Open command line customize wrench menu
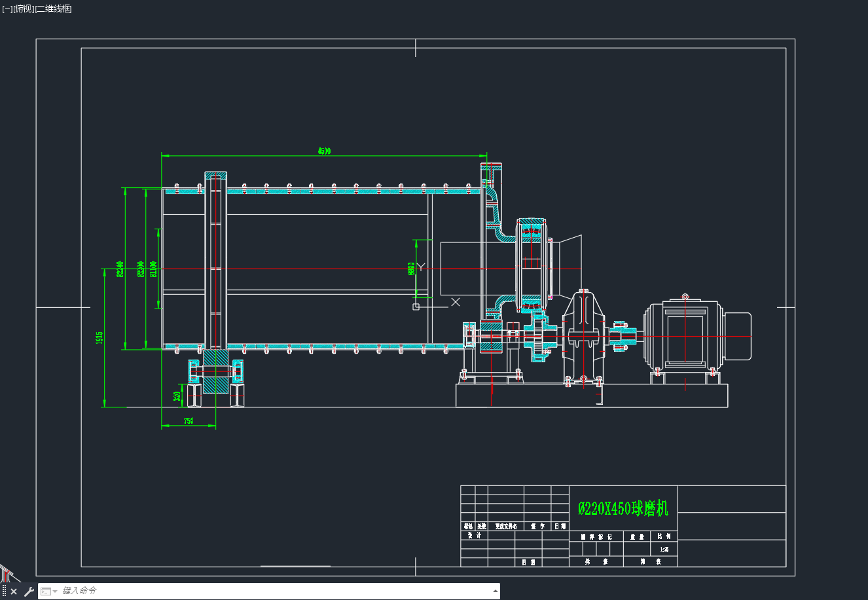The image size is (868, 600). 29,591
